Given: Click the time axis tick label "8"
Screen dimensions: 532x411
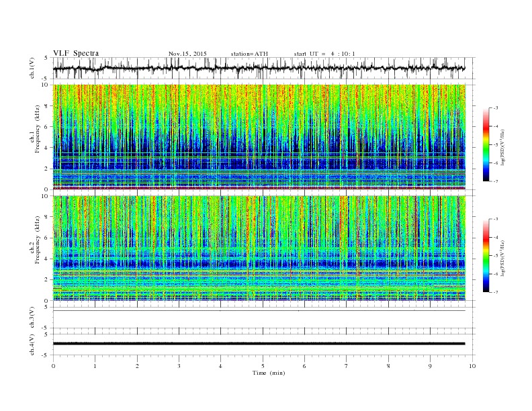Looking at the screenshot, I should coord(388,366).
